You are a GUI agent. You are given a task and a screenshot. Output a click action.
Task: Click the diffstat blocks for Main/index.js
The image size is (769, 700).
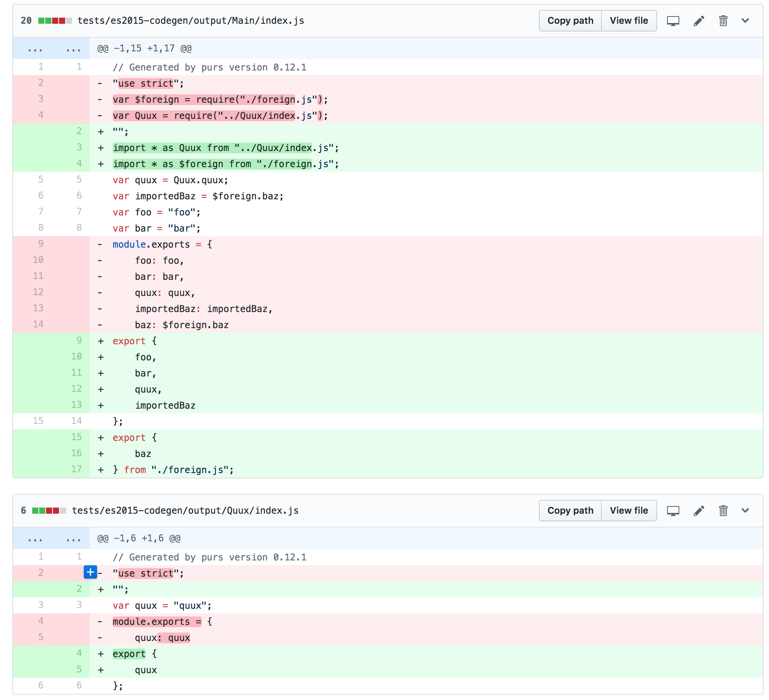[x=55, y=21]
